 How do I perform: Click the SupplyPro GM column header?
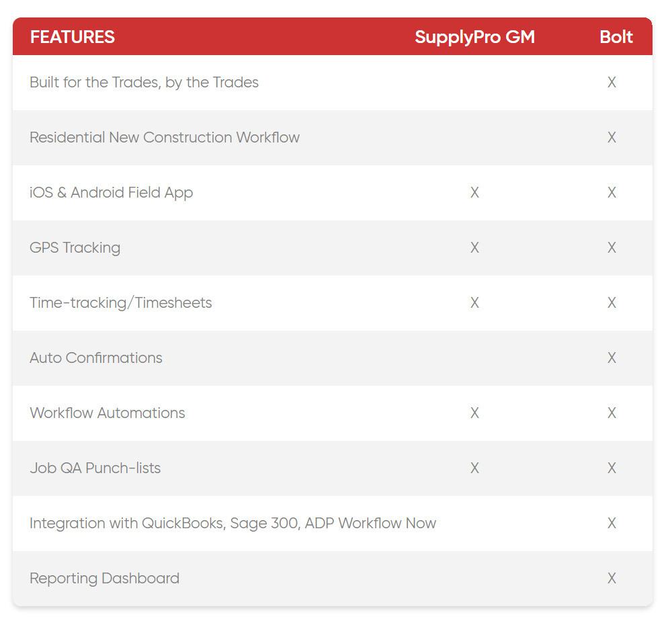click(474, 37)
